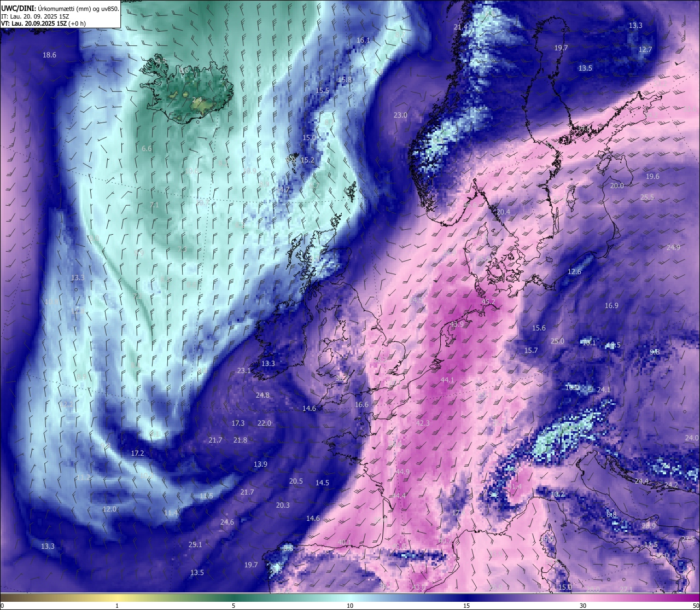The image size is (700, 610).
Task: Click the 15.8 value in the Norwegian Sea
Action: pyautogui.click(x=345, y=79)
